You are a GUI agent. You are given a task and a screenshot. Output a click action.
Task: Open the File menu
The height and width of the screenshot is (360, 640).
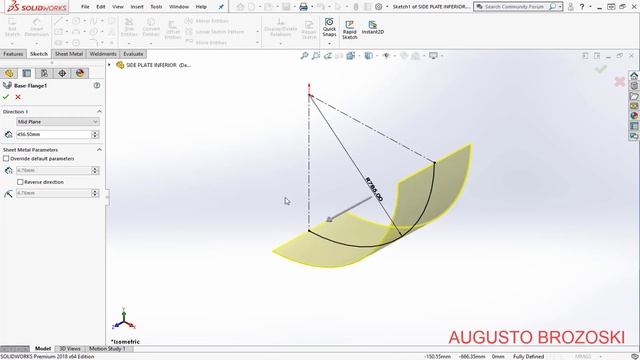(85, 7)
